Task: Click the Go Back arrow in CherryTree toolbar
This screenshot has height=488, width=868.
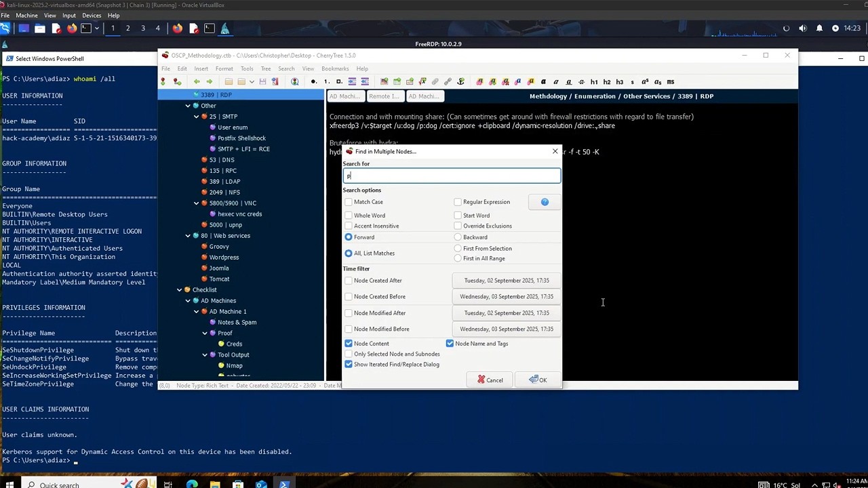Action: [197, 82]
